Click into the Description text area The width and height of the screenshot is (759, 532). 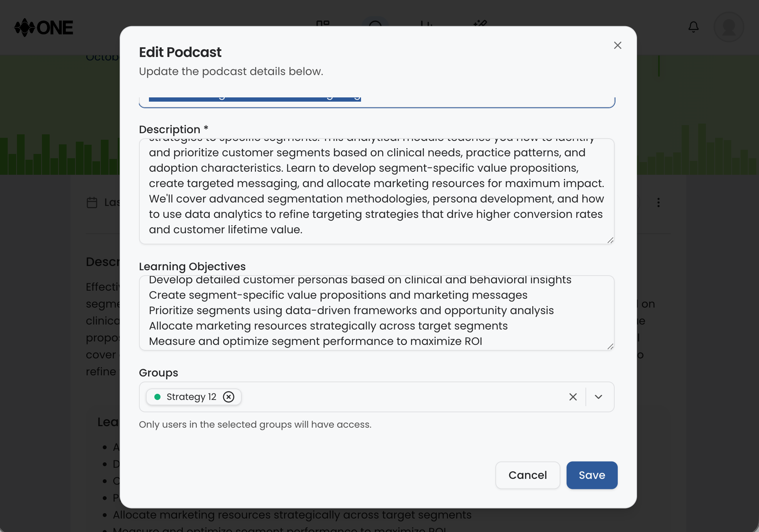(x=376, y=191)
